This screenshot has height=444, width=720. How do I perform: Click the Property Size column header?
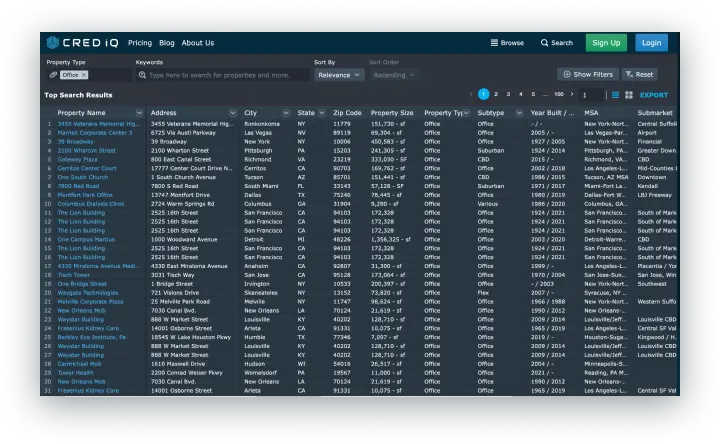(392, 113)
